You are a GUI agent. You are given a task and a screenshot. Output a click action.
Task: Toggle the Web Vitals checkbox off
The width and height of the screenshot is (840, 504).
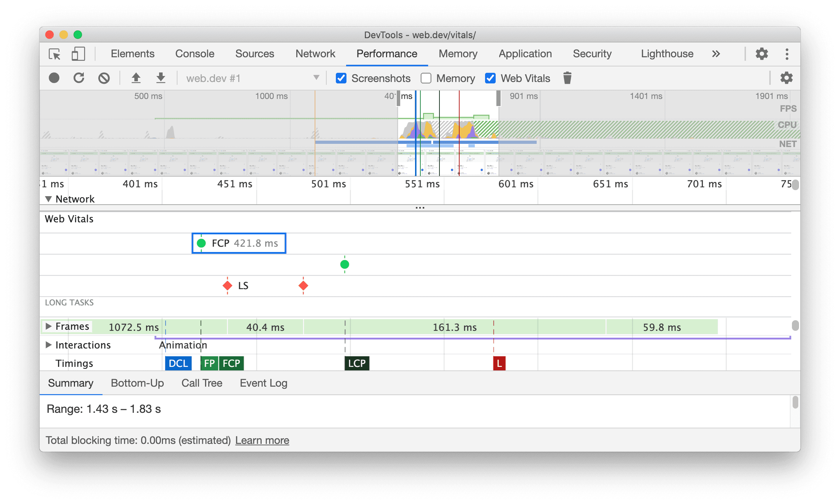coord(490,78)
